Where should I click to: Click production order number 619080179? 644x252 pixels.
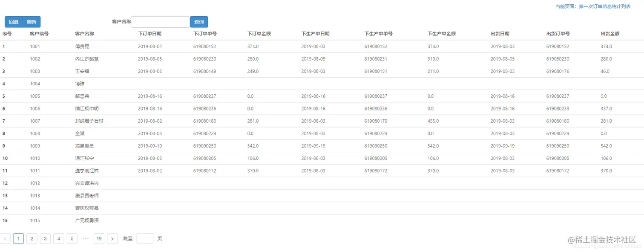click(x=376, y=121)
